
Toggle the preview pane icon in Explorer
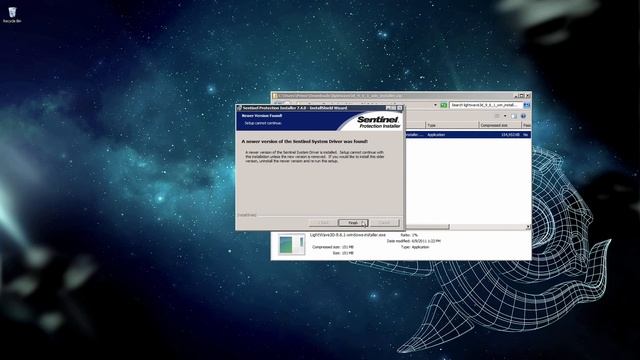tap(513, 116)
